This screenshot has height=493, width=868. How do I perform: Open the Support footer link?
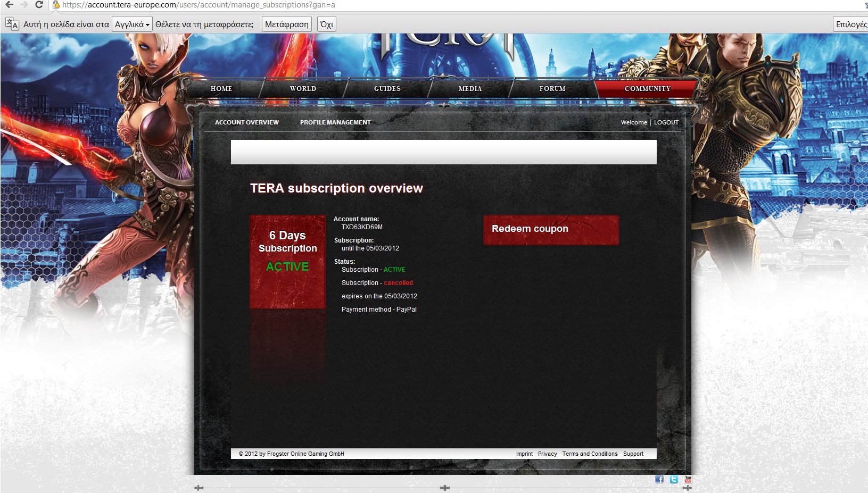633,454
